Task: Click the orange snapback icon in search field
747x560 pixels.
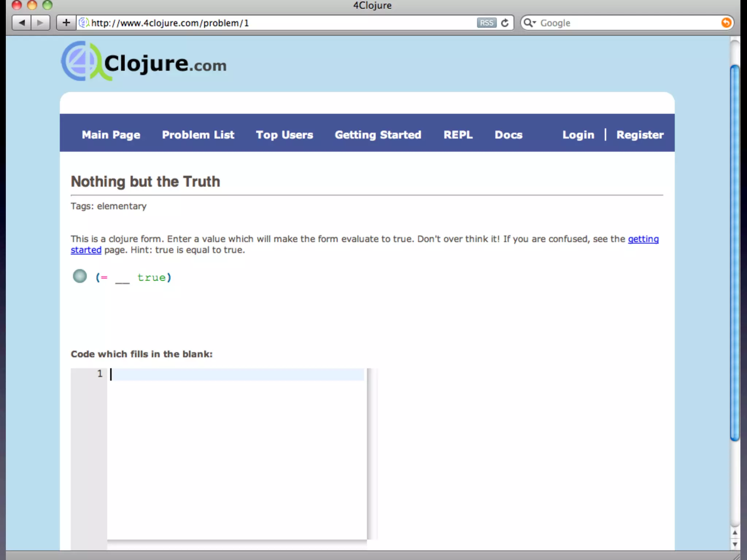Action: [x=726, y=23]
